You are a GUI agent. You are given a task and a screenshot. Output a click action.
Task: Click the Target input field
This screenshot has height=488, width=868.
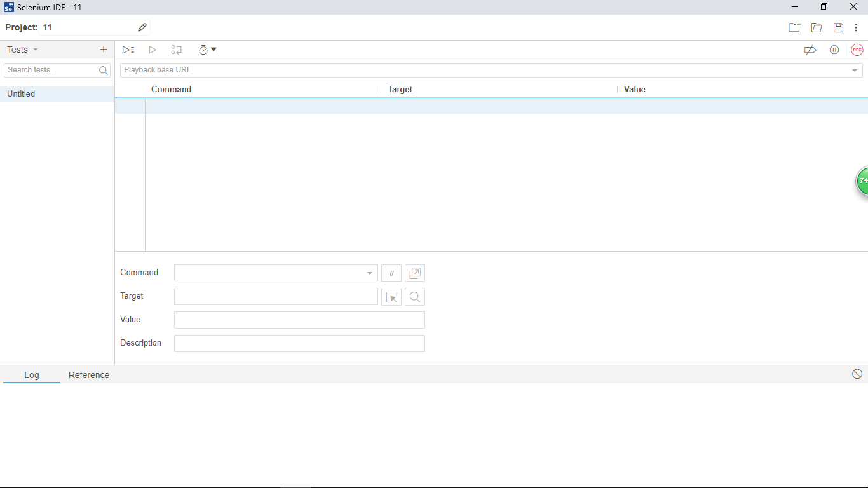[276, 297]
